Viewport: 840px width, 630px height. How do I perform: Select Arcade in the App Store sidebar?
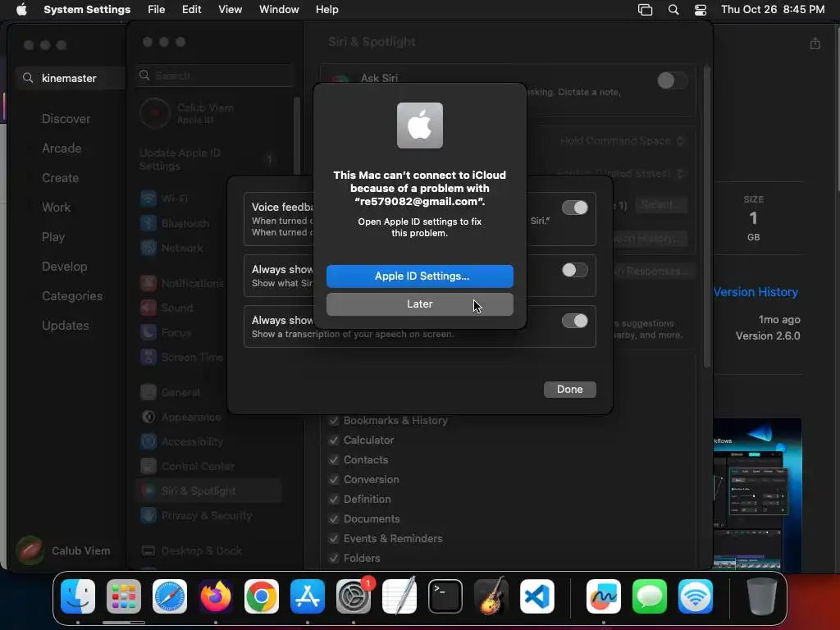[x=62, y=148]
